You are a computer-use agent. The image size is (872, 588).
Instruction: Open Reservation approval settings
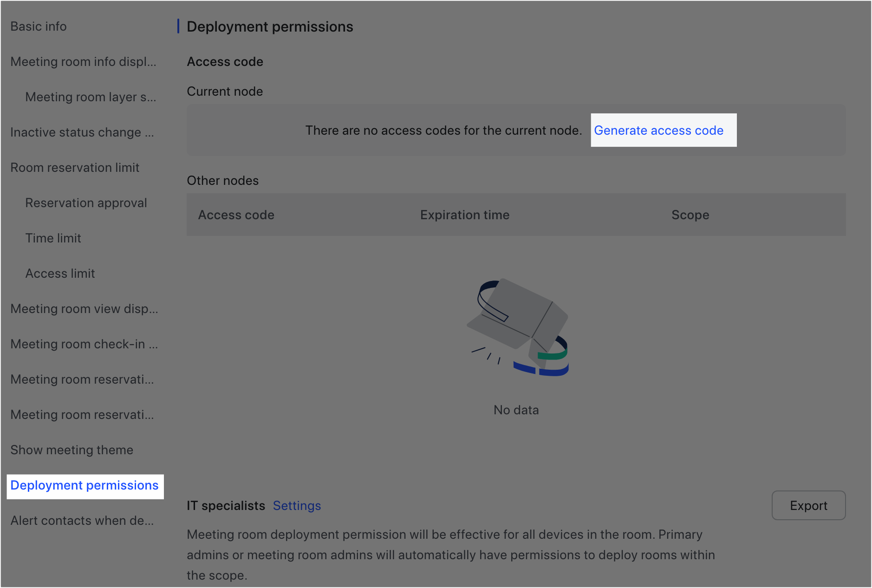tap(86, 203)
